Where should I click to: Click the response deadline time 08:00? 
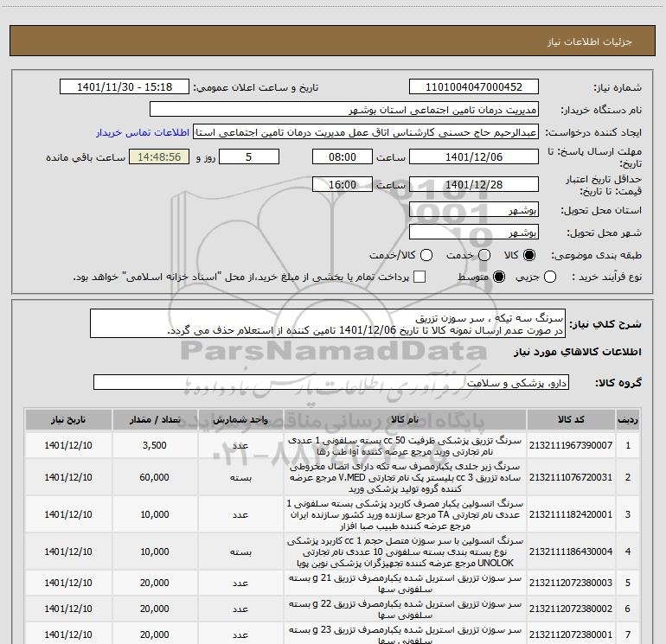tap(343, 156)
